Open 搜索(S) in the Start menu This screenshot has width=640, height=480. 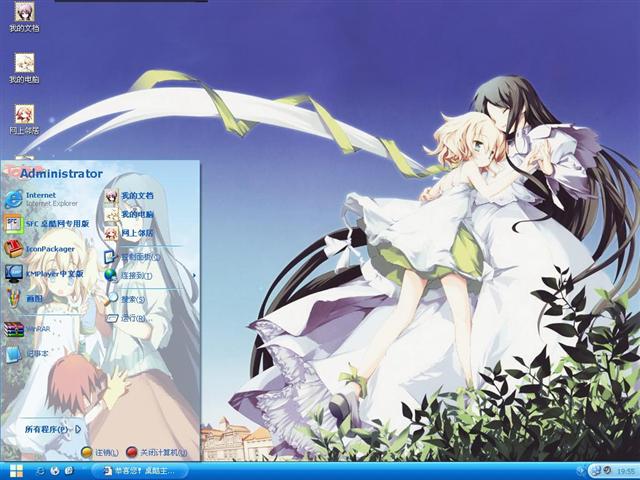click(125, 299)
